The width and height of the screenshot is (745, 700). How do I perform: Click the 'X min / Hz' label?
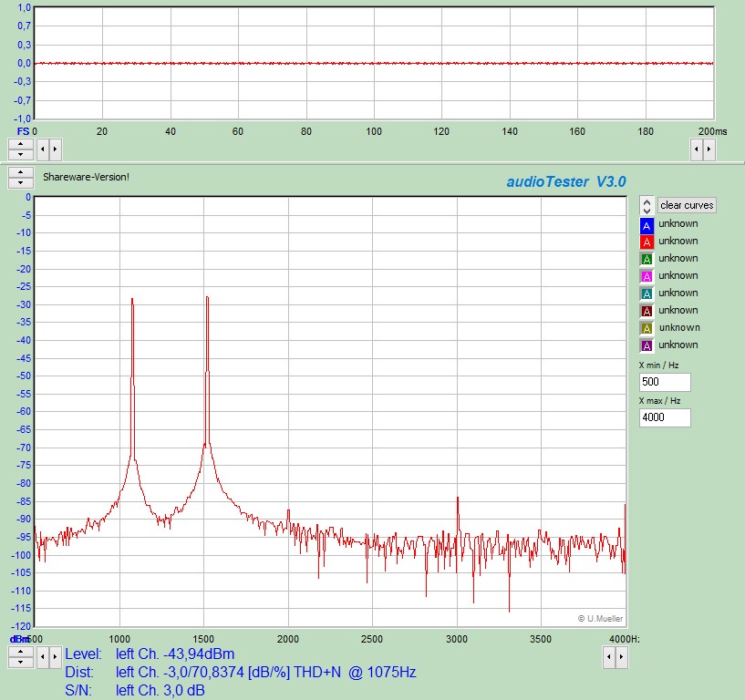658,365
